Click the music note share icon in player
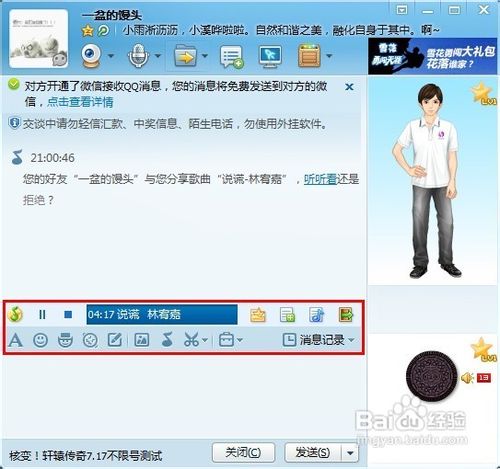The width and height of the screenshot is (500, 469). (x=316, y=315)
